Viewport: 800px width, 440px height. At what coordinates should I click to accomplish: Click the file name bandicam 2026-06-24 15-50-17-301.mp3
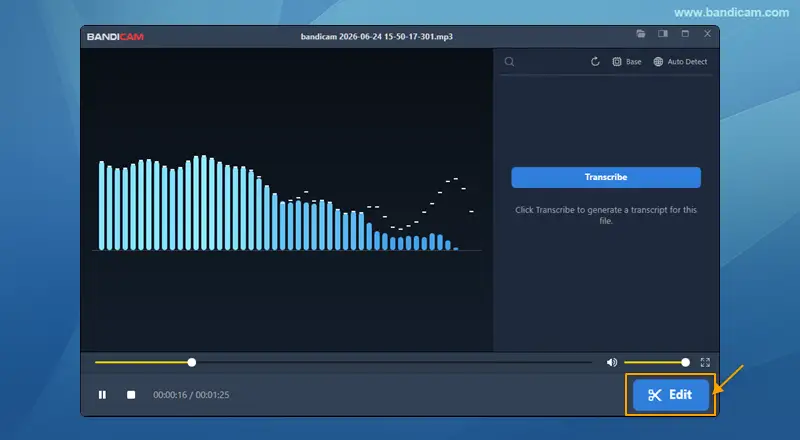(377, 37)
